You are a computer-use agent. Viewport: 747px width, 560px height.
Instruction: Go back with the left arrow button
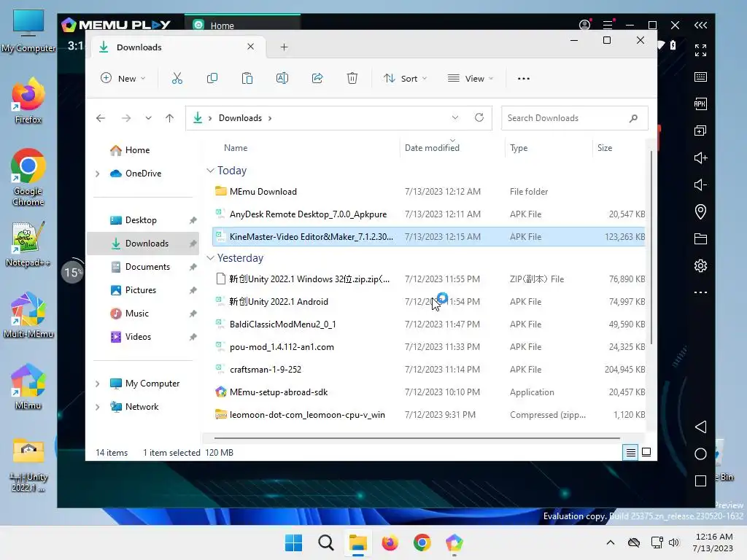pyautogui.click(x=101, y=118)
